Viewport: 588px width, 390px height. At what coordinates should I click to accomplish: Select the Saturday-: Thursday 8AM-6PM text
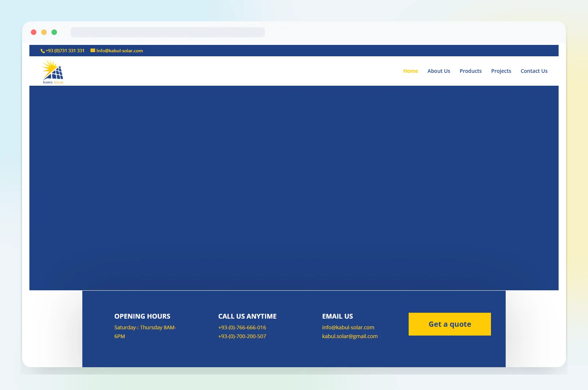pos(145,332)
